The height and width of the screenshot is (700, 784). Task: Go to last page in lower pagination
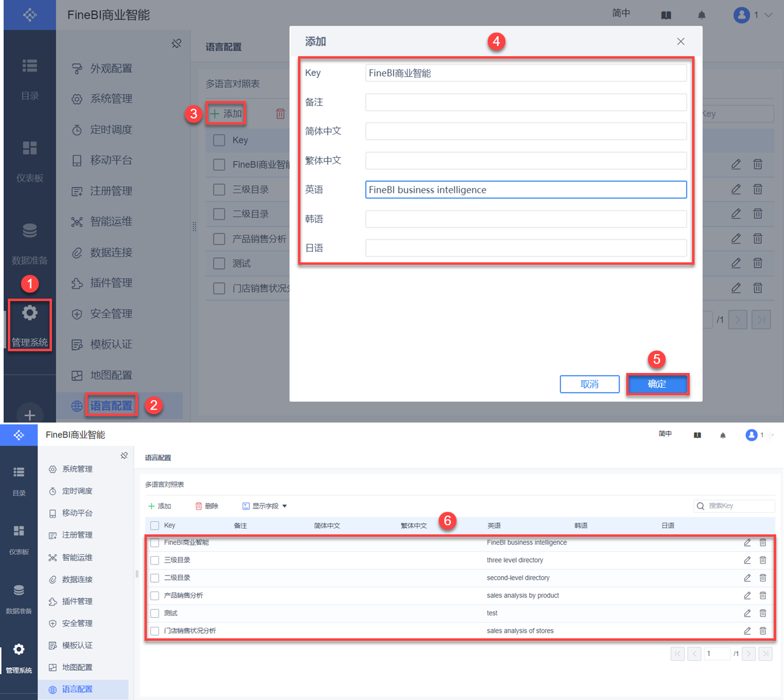[766, 653]
